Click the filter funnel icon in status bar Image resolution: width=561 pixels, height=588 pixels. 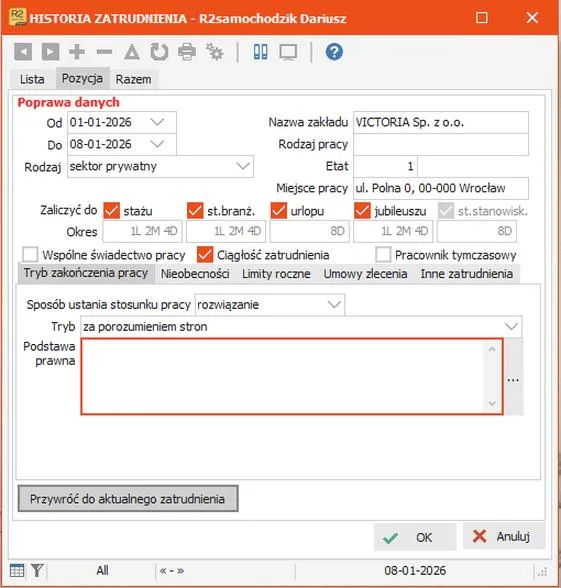pos(37,571)
